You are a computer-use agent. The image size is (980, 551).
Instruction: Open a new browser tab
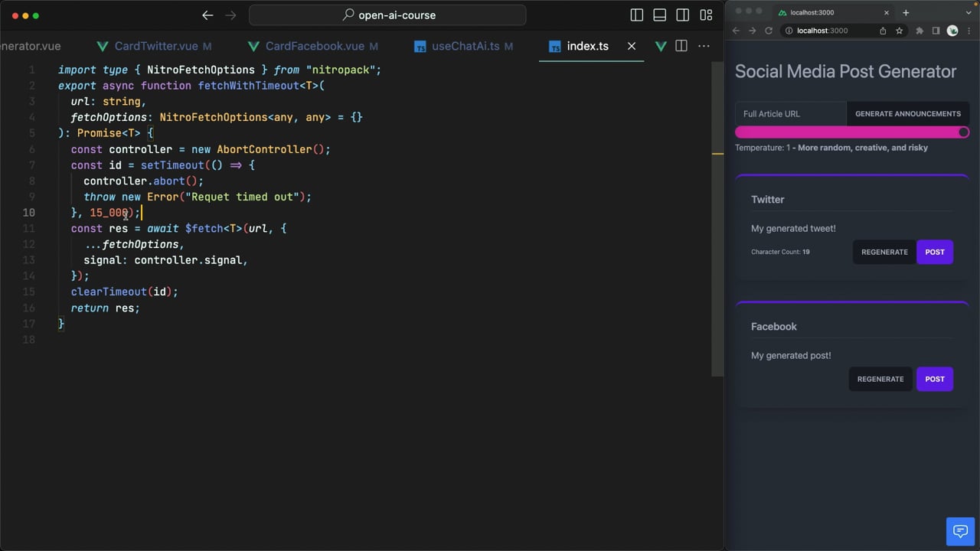906,12
